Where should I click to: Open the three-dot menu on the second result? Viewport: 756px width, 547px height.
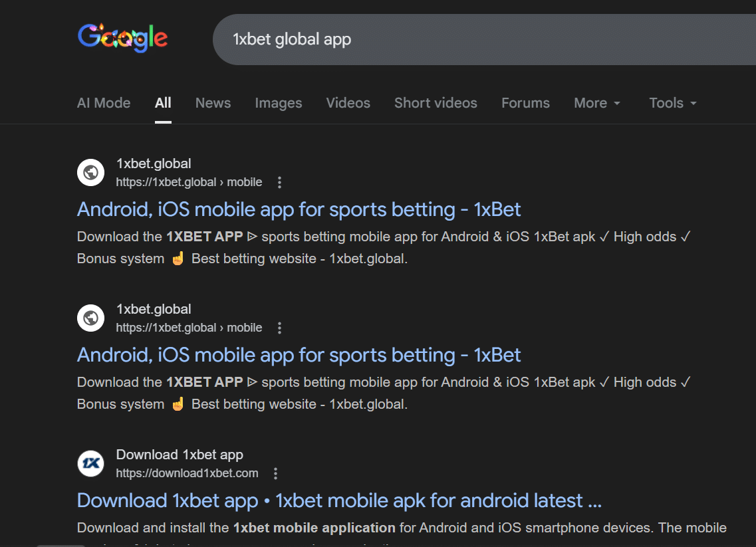tap(279, 328)
